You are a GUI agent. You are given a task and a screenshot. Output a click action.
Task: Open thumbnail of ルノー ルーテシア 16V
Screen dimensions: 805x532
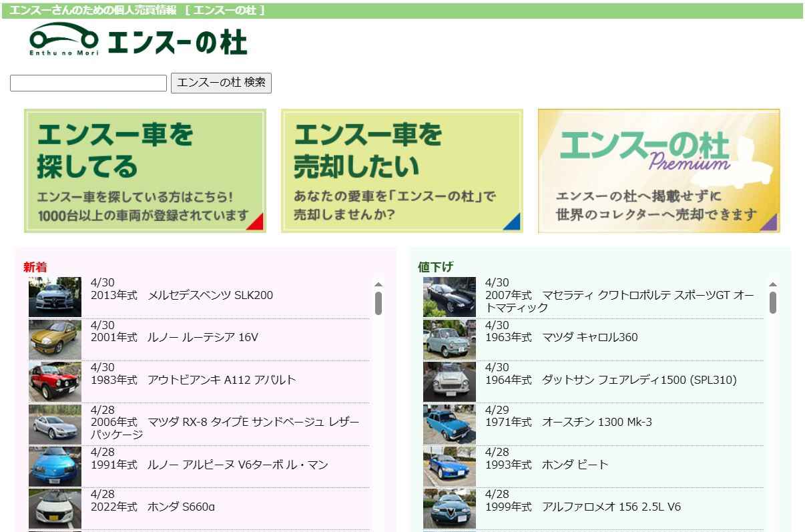click(x=55, y=339)
